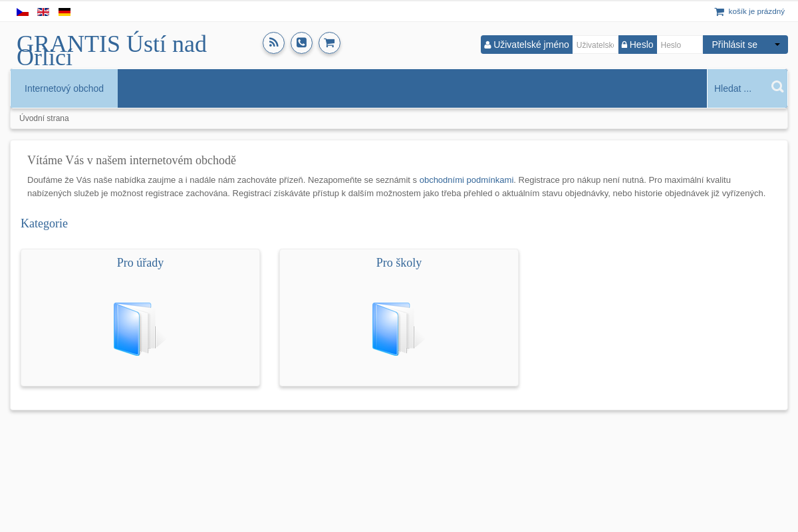Go to Úvodní strana breadcrumb
Image resolution: width=798 pixels, height=532 pixels.
click(44, 118)
